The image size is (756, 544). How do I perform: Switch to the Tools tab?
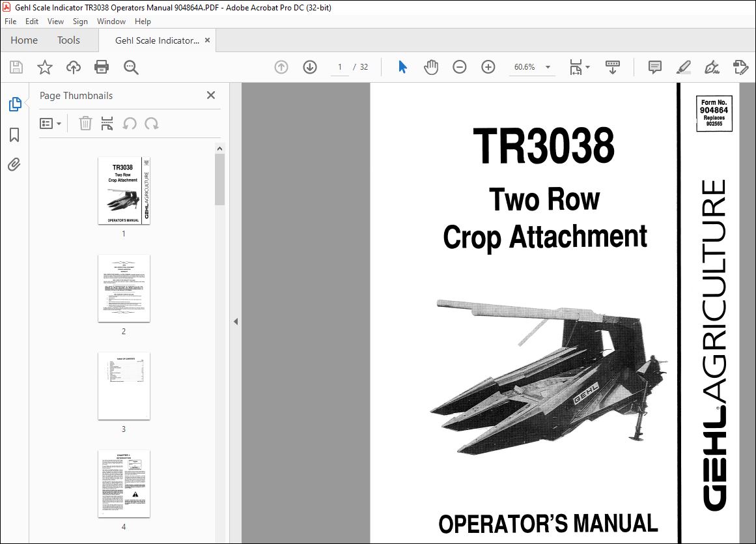click(68, 40)
